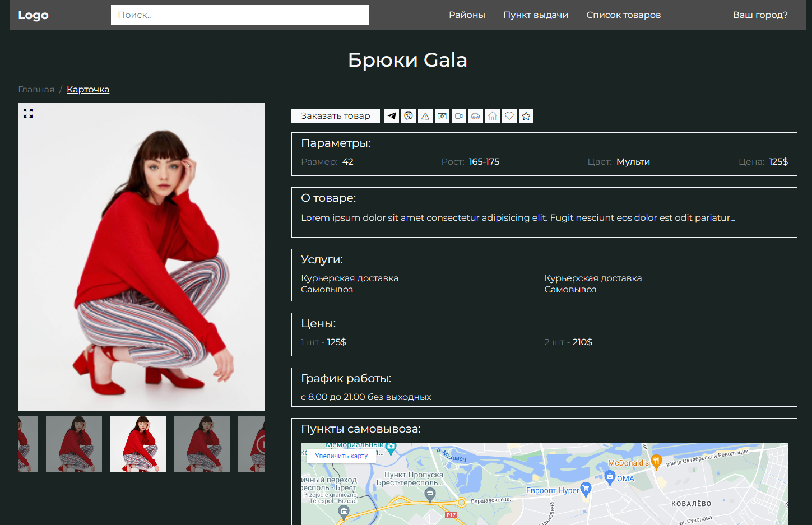Open delivery info via the car icon

[475, 116]
